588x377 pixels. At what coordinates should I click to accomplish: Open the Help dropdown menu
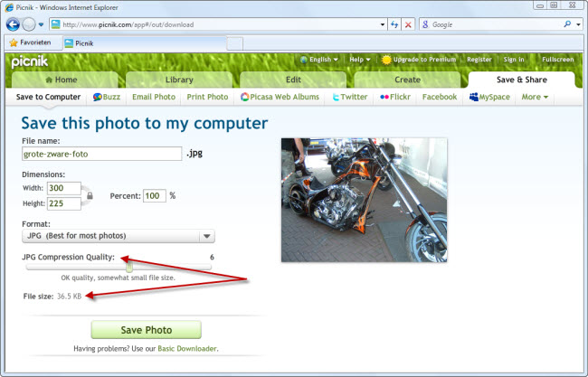(x=360, y=60)
